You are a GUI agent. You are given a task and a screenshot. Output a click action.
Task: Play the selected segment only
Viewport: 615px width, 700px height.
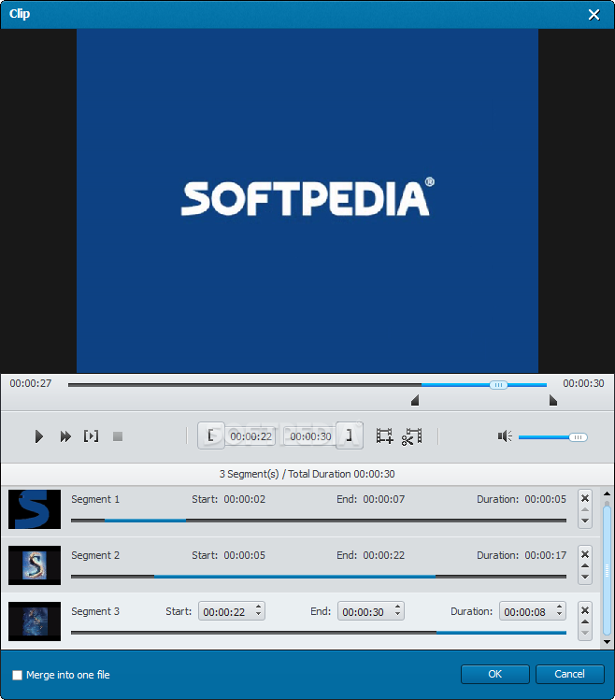pyautogui.click(x=91, y=436)
